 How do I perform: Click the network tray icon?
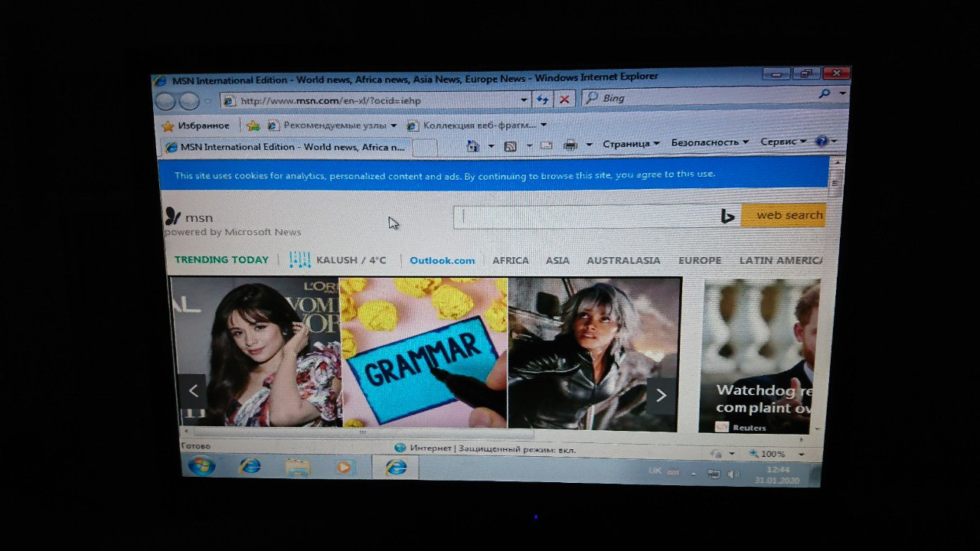tap(714, 474)
